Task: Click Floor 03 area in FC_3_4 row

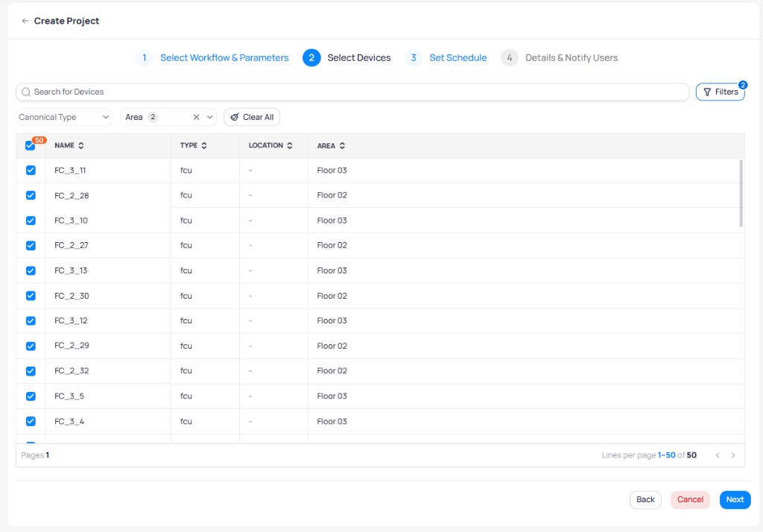Action: tap(332, 422)
